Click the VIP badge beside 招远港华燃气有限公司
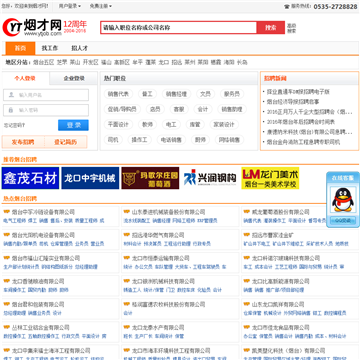Image resolution: width=360 pixels, height=360 pixels. pos(126,235)
